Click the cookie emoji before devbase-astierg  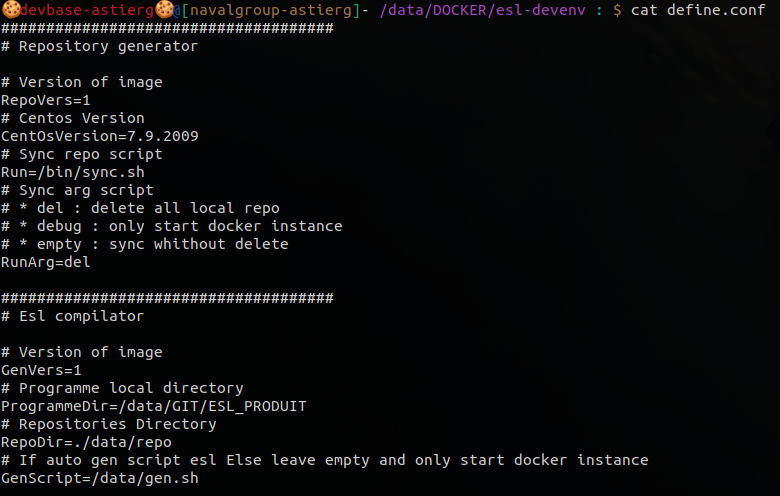point(10,10)
